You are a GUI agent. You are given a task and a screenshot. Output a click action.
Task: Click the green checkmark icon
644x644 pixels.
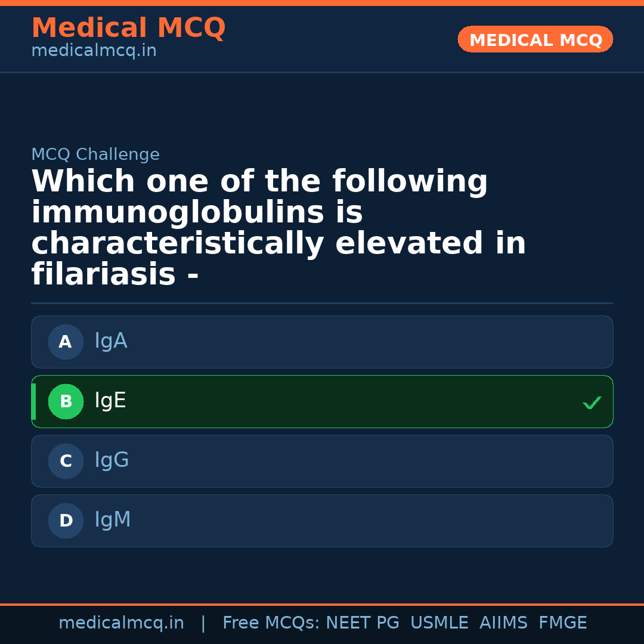pyautogui.click(x=592, y=403)
